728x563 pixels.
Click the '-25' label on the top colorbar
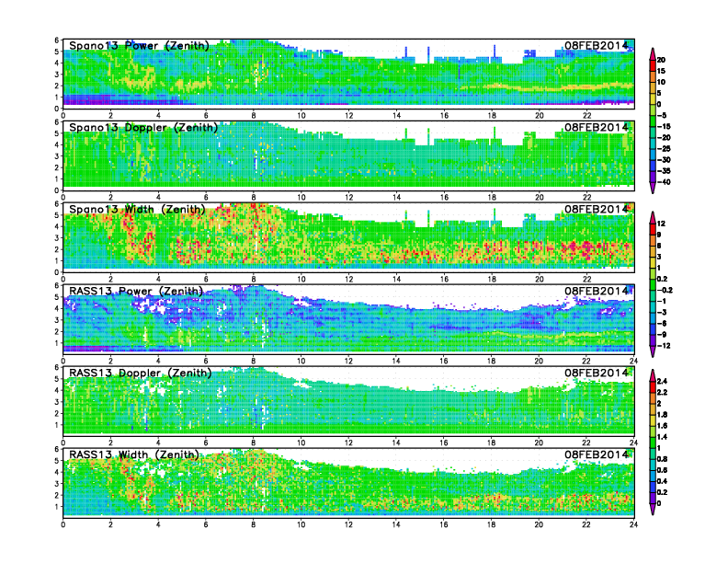click(x=664, y=149)
